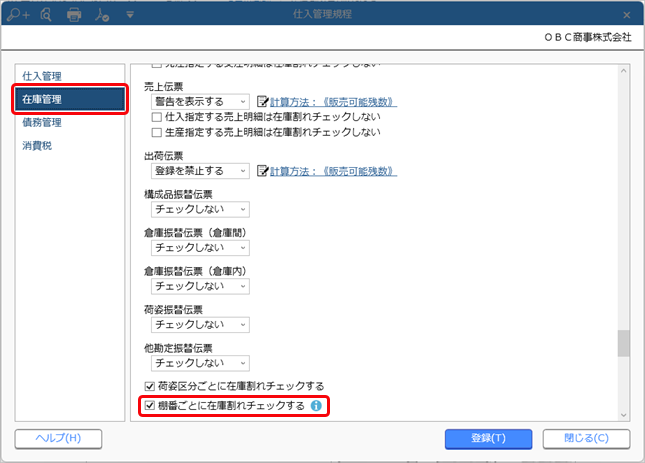Screen dimensions: 645x463
Task: Select the 消費税 tab in sidebar
Action: point(70,145)
